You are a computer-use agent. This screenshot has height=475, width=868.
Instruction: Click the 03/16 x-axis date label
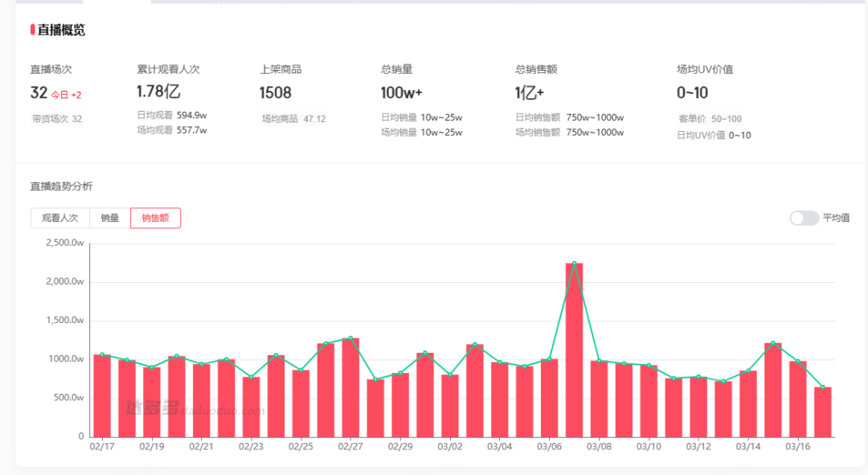(x=796, y=446)
